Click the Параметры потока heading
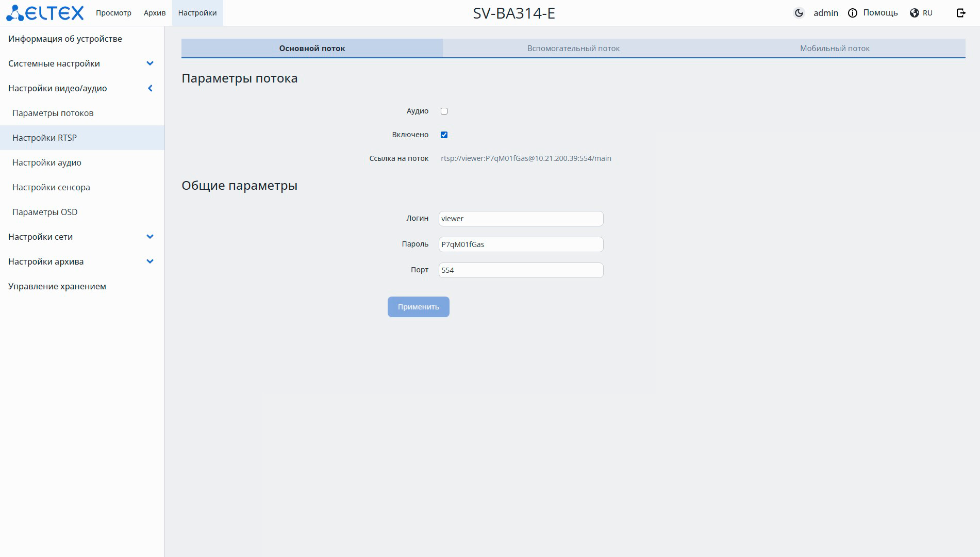Viewport: 980px width, 557px height. coord(239,78)
